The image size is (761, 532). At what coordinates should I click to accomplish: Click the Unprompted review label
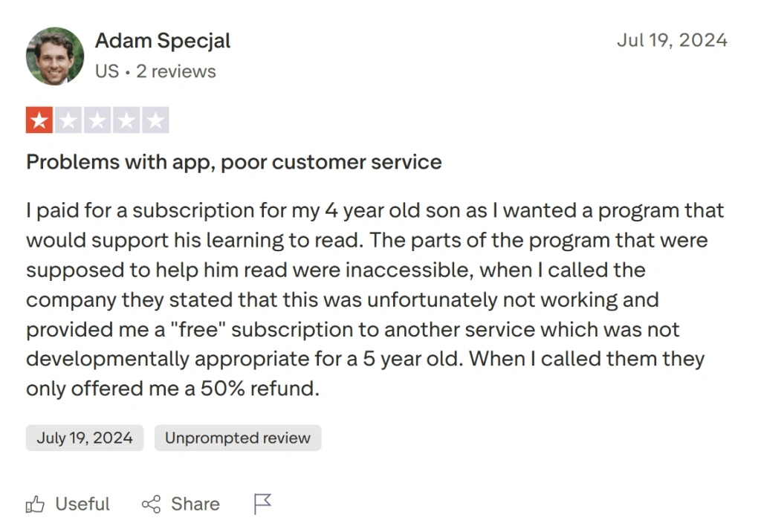click(237, 438)
